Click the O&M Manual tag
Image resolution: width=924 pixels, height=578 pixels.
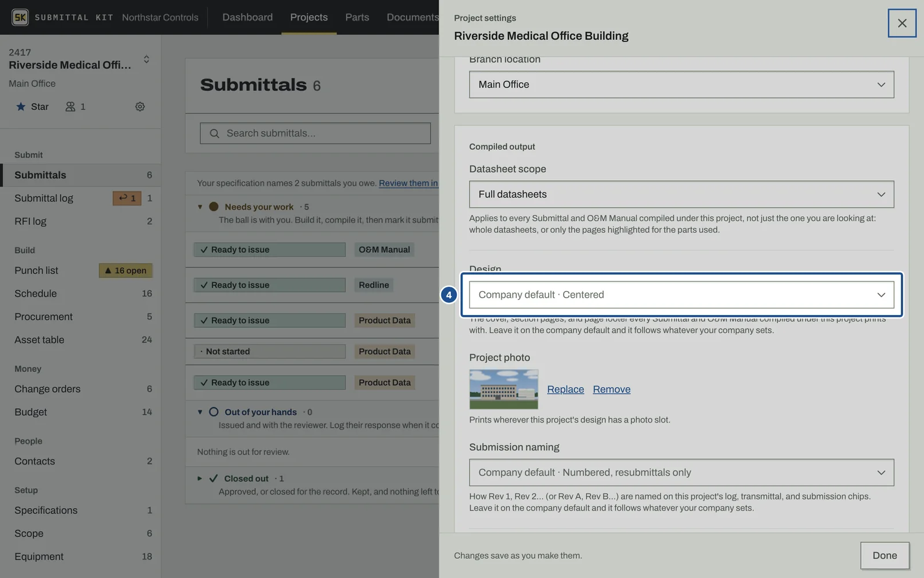pos(384,250)
